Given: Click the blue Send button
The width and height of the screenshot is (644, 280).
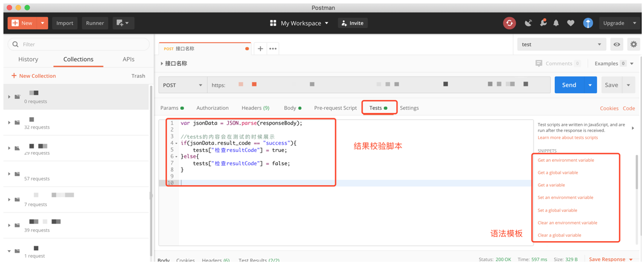Looking at the screenshot, I should [569, 85].
